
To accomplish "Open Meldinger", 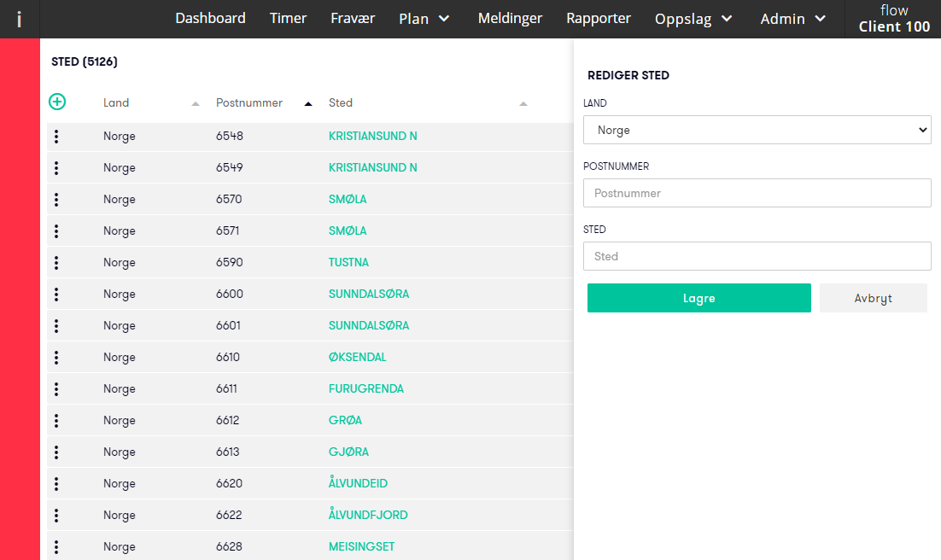I will coord(510,19).
